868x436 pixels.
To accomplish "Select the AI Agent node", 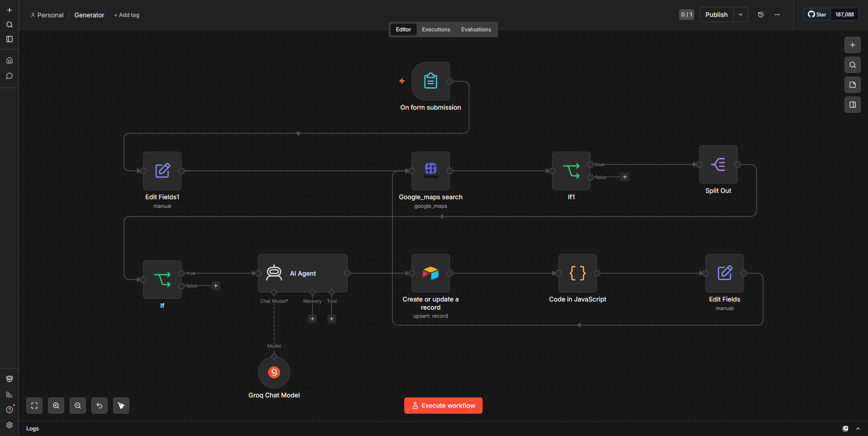I will tap(303, 273).
